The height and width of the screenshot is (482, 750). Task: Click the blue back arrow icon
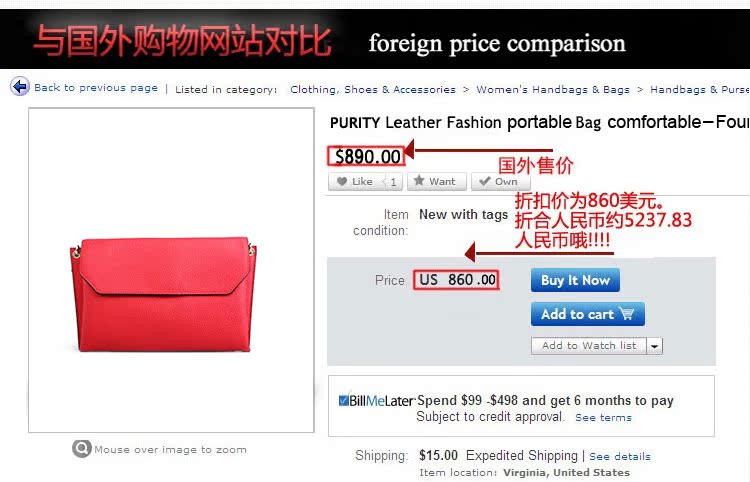(x=20, y=87)
